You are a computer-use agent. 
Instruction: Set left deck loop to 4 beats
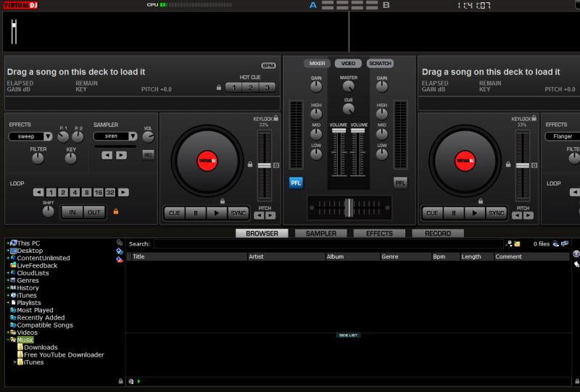[x=75, y=192]
